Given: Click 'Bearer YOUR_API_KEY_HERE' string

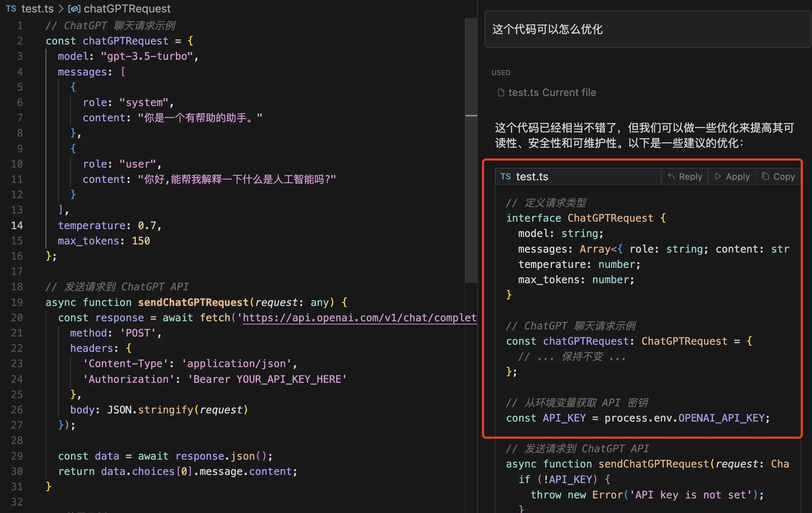Looking at the screenshot, I should (267, 379).
